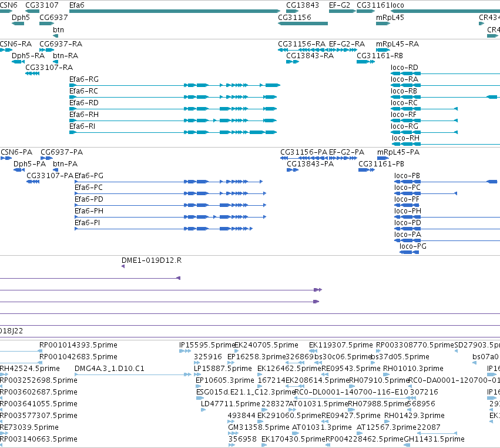500x448 pixels.
Task: Select the CSN6 gene label
Action: [9, 5]
